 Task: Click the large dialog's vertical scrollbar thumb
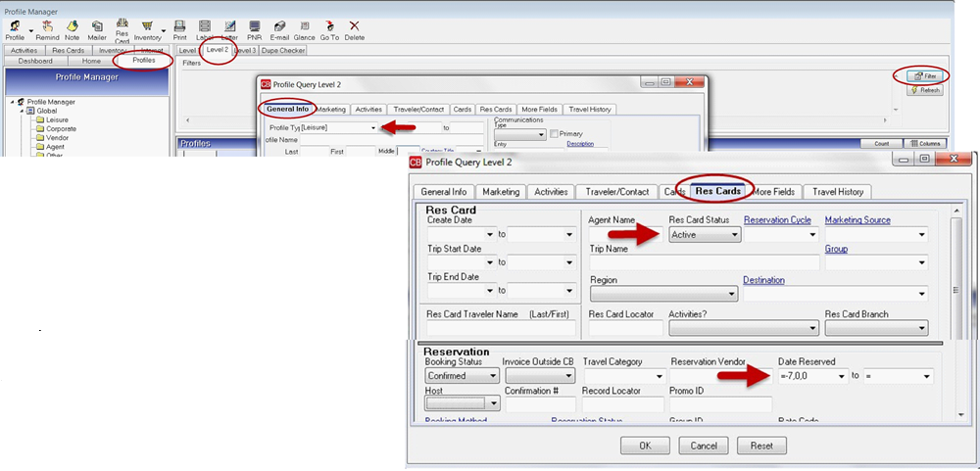955,289
